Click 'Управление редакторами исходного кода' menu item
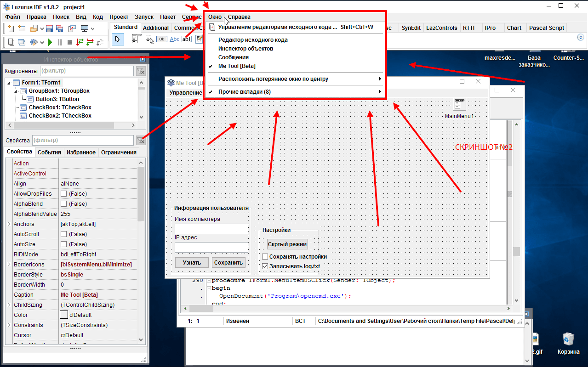 (x=295, y=27)
